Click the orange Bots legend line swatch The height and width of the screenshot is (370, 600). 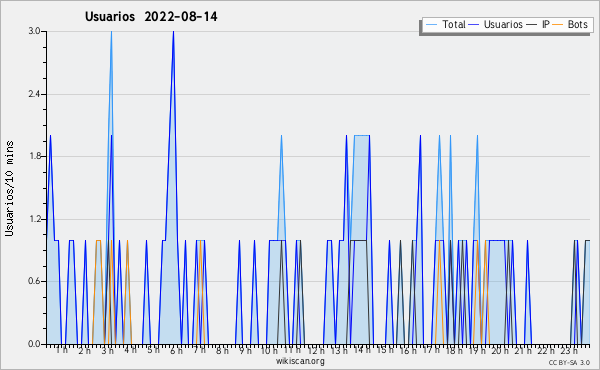pyautogui.click(x=558, y=25)
